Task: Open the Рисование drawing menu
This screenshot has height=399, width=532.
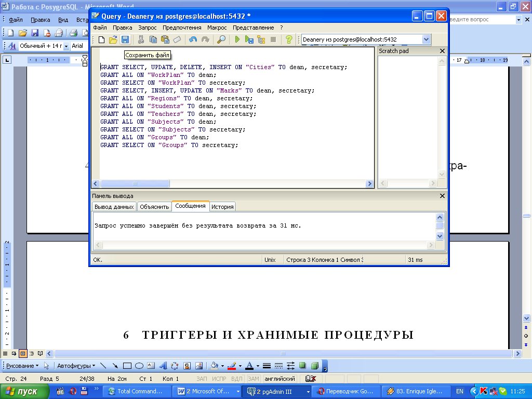Action: pos(22,366)
